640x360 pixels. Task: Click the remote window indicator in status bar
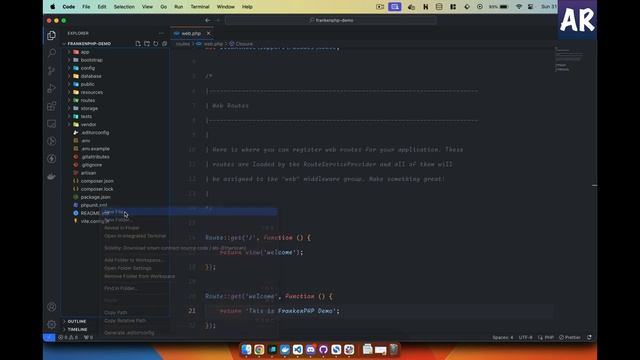(49, 338)
